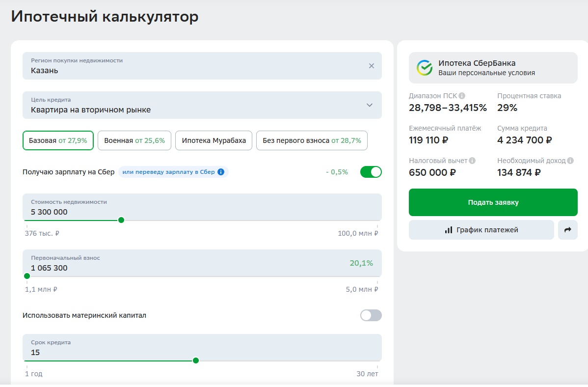This screenshot has height=387, width=588.
Task: Click the SberBank logo icon
Action: pyautogui.click(x=424, y=68)
